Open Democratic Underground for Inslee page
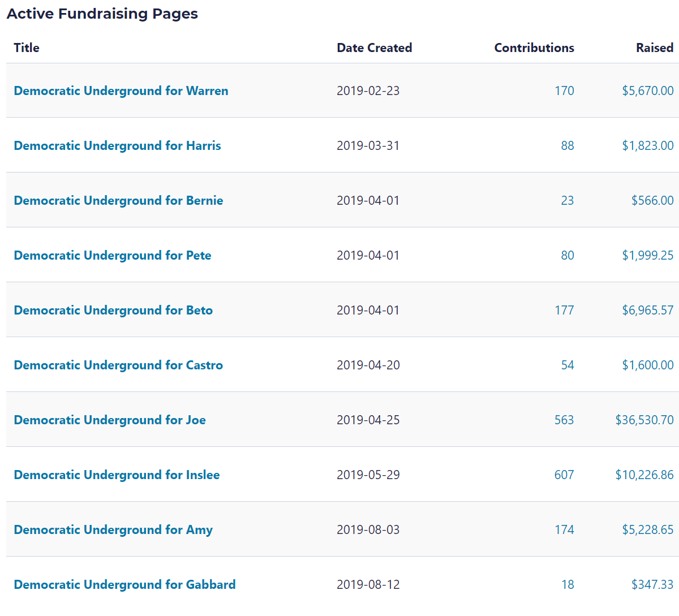 117,475
